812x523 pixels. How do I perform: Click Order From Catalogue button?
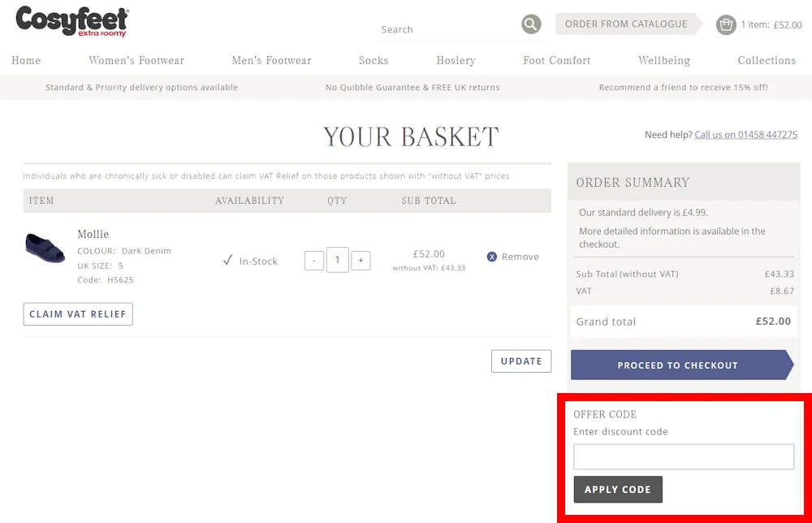pos(628,24)
